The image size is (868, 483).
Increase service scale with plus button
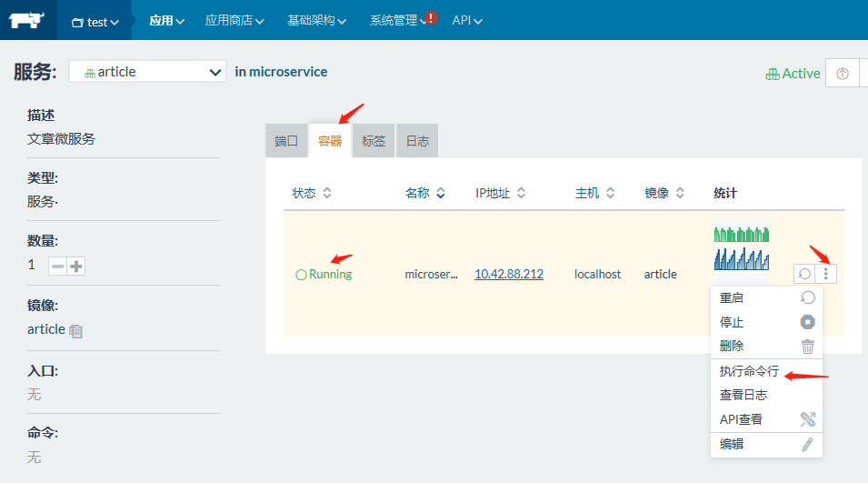[x=75, y=267]
